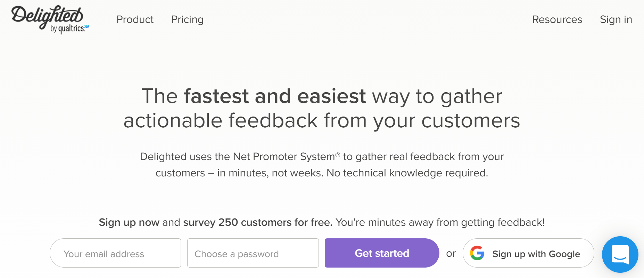The image size is (644, 278).
Task: Open the Product menu
Action: pyautogui.click(x=135, y=19)
